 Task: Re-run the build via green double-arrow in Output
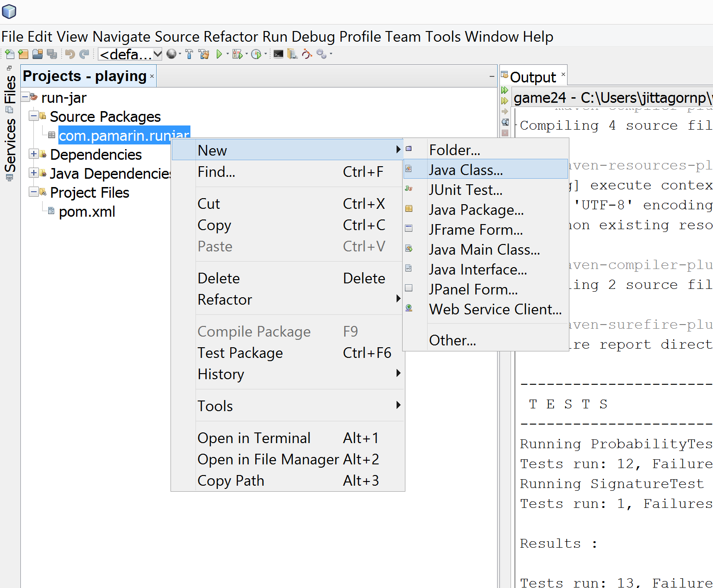(x=505, y=90)
